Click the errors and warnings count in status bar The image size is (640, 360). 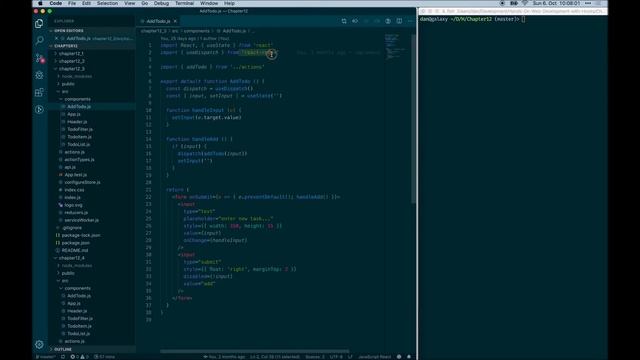[79, 357]
